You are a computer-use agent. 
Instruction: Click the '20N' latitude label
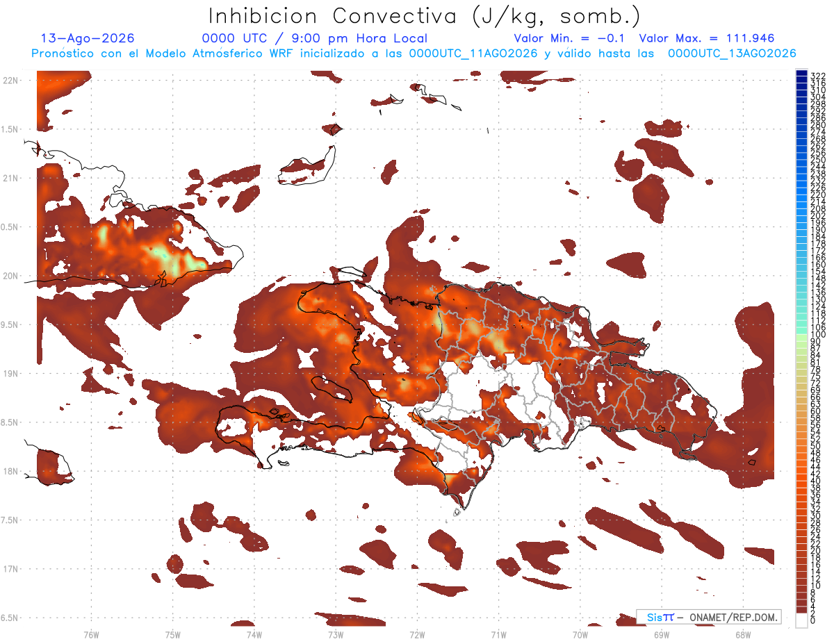pos(10,276)
